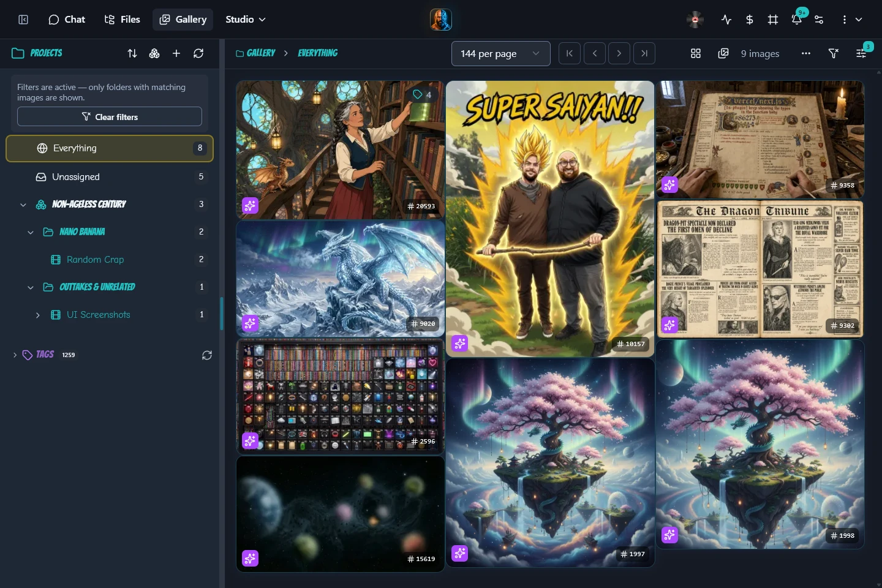Collapse the Nano Banana folder
The image size is (882, 588).
click(x=31, y=232)
